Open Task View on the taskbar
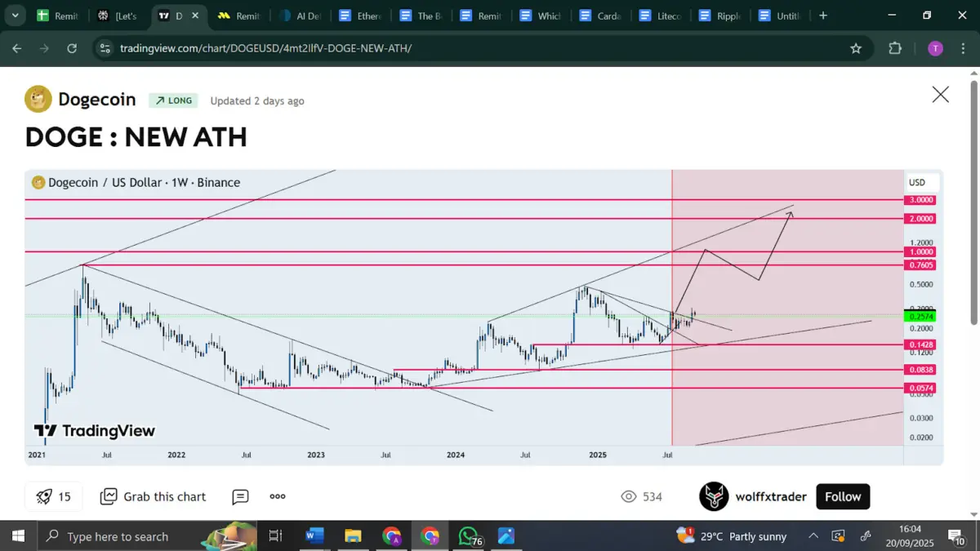Image resolution: width=980 pixels, height=551 pixels. tap(275, 536)
